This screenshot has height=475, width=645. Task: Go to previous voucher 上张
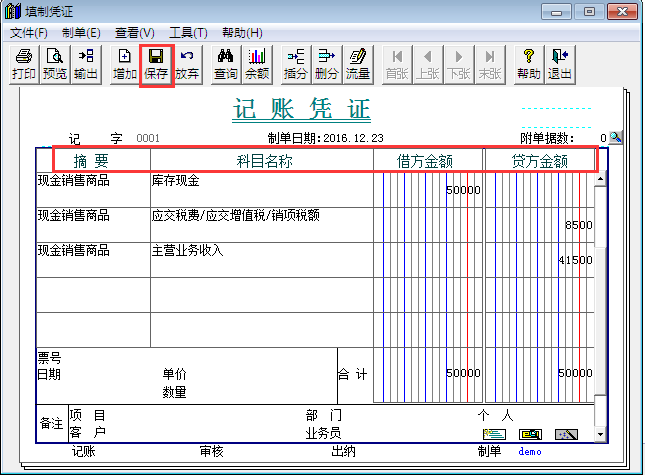[428, 65]
